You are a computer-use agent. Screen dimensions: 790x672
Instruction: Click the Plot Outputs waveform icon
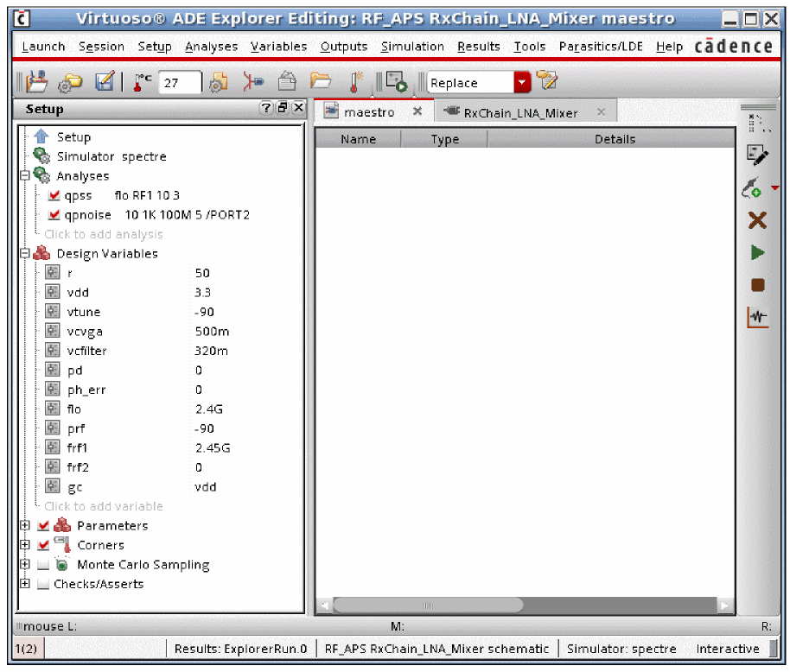tap(757, 317)
